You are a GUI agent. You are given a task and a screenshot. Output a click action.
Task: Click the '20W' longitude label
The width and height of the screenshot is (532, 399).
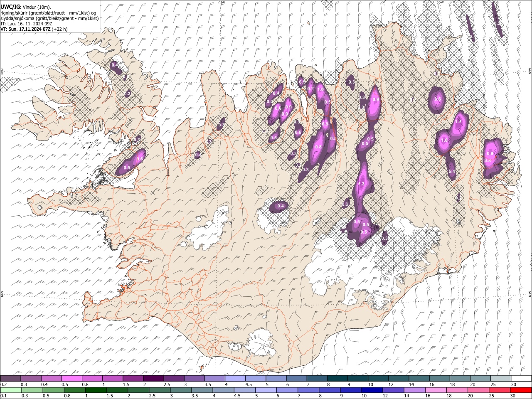(221, 2)
